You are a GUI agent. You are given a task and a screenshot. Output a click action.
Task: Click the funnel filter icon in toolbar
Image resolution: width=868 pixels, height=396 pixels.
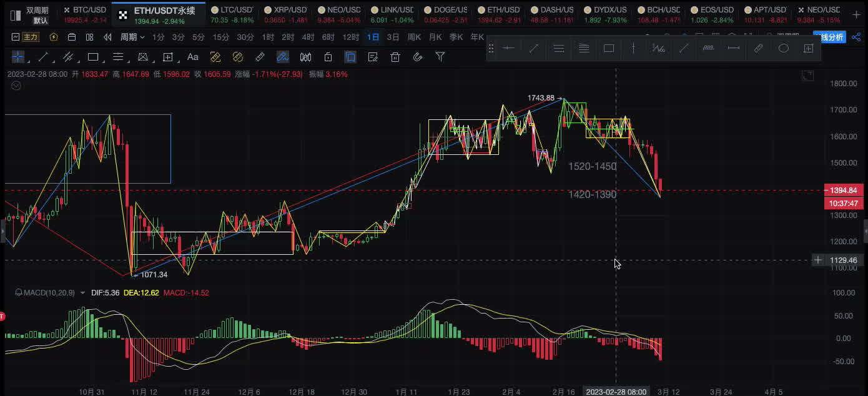440,57
